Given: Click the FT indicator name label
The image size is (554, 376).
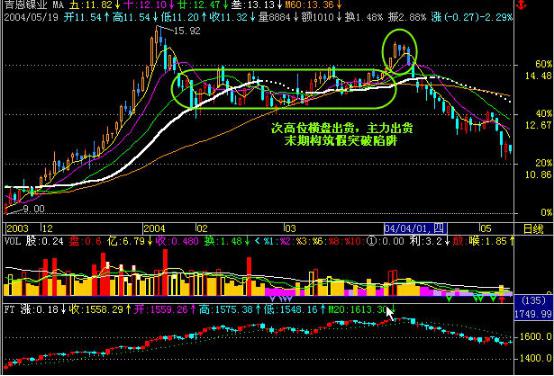Looking at the screenshot, I should [10, 310].
